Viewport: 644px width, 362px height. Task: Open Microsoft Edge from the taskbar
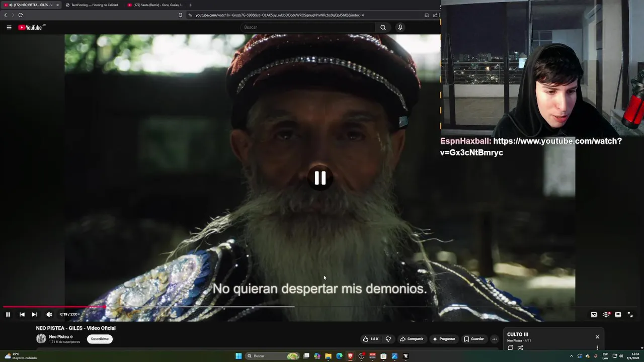pos(339,356)
